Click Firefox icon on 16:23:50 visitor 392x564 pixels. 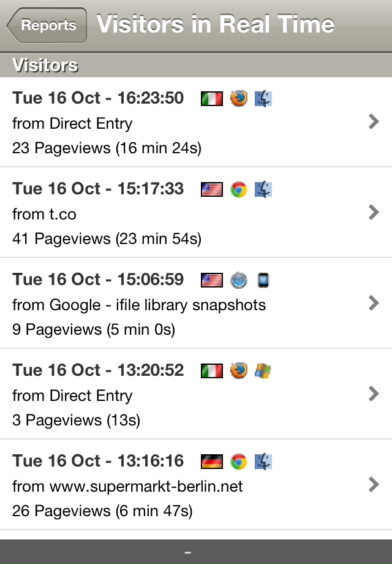238,99
